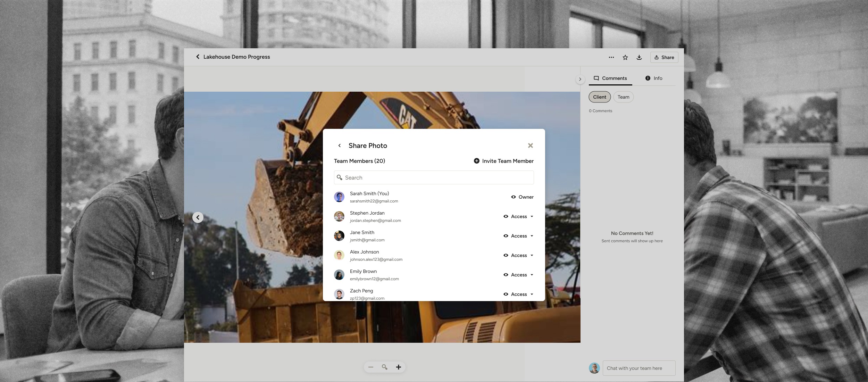Click the zoom out minus icon

371,367
